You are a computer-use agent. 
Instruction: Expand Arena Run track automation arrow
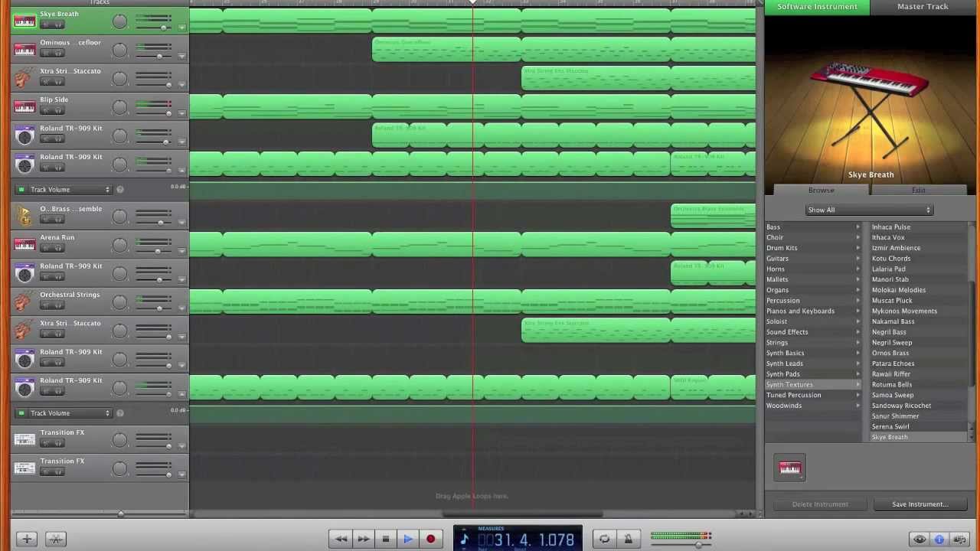[181, 251]
